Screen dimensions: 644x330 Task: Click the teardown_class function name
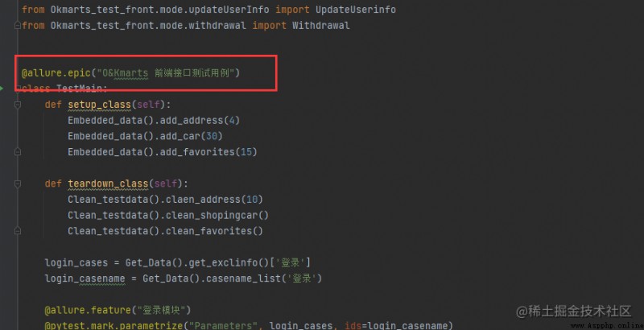[x=108, y=184]
